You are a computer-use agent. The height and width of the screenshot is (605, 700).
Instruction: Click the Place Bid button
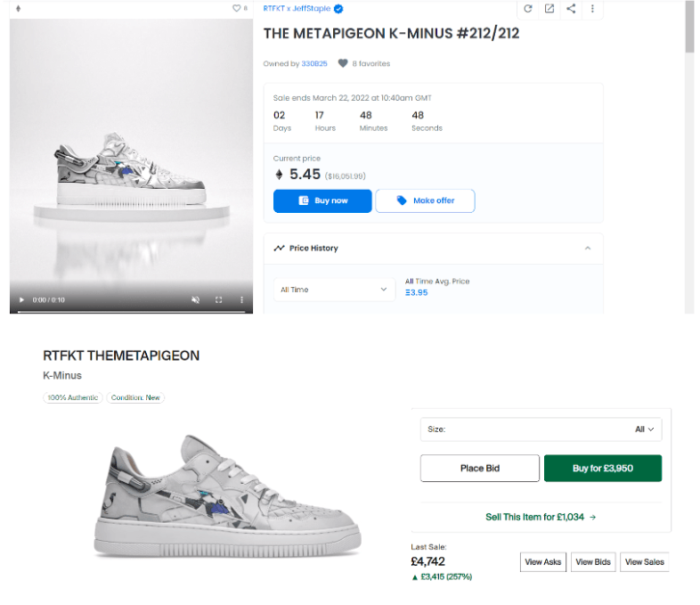point(479,469)
